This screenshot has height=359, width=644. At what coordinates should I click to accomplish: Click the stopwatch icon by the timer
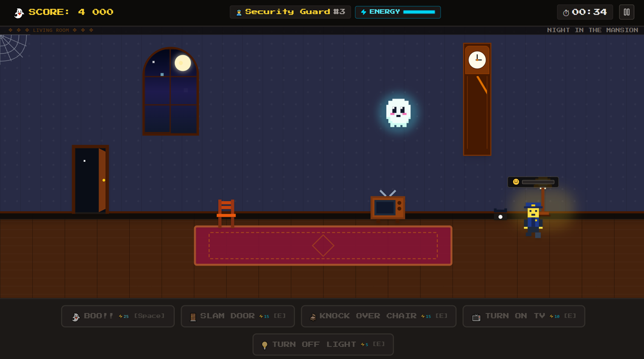point(566,13)
